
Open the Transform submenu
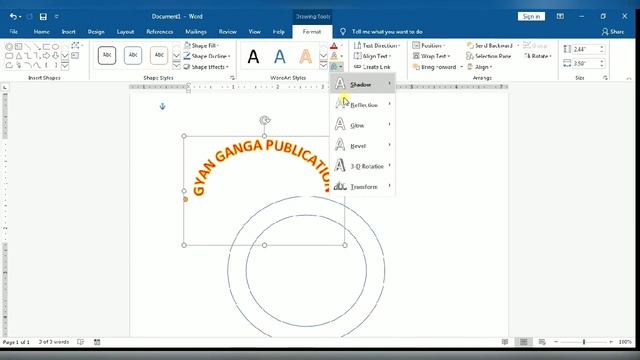(362, 186)
